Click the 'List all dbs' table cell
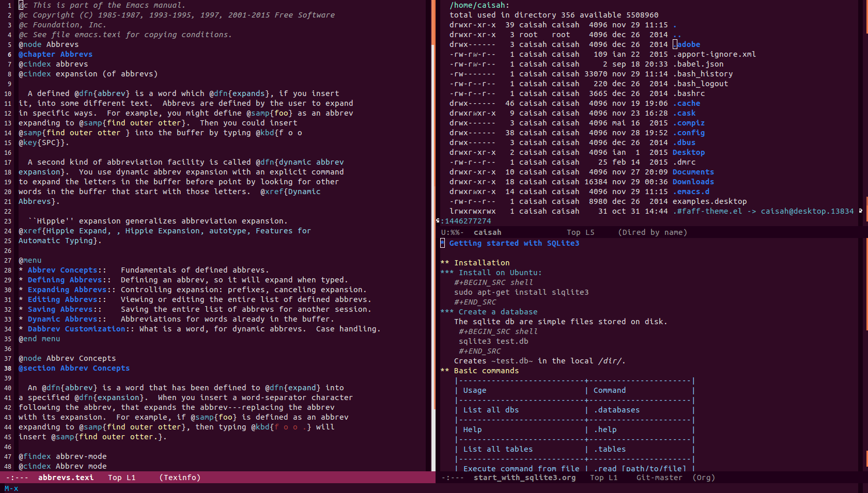 click(x=491, y=410)
